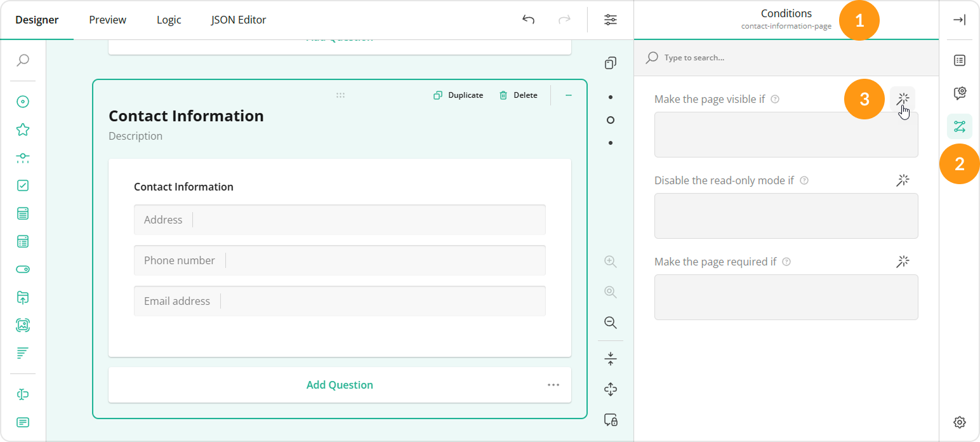The image size is (980, 442).
Task: Click Add Question inside Contact Information
Action: (x=340, y=385)
